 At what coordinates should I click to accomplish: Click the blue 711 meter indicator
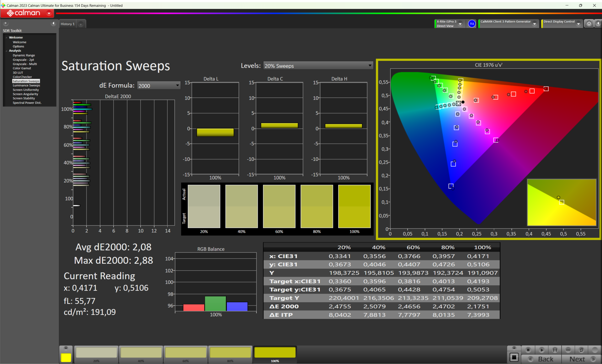coord(472,24)
